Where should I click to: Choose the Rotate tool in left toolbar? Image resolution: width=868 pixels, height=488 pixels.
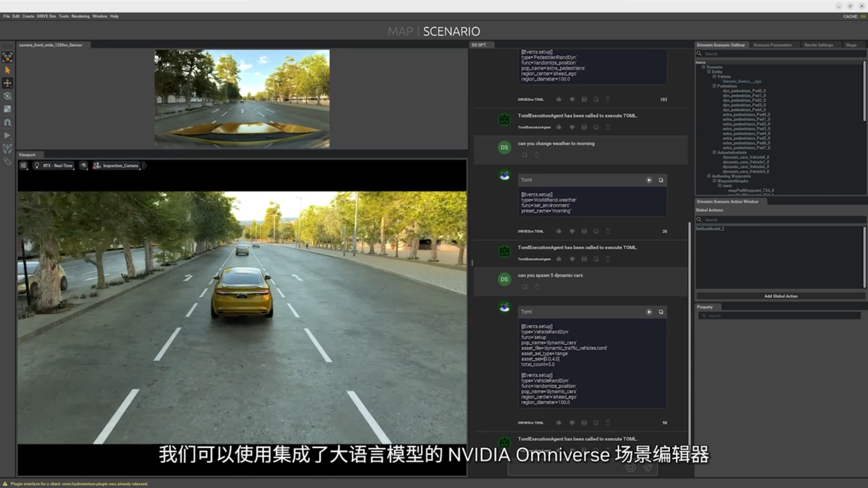pyautogui.click(x=7, y=96)
